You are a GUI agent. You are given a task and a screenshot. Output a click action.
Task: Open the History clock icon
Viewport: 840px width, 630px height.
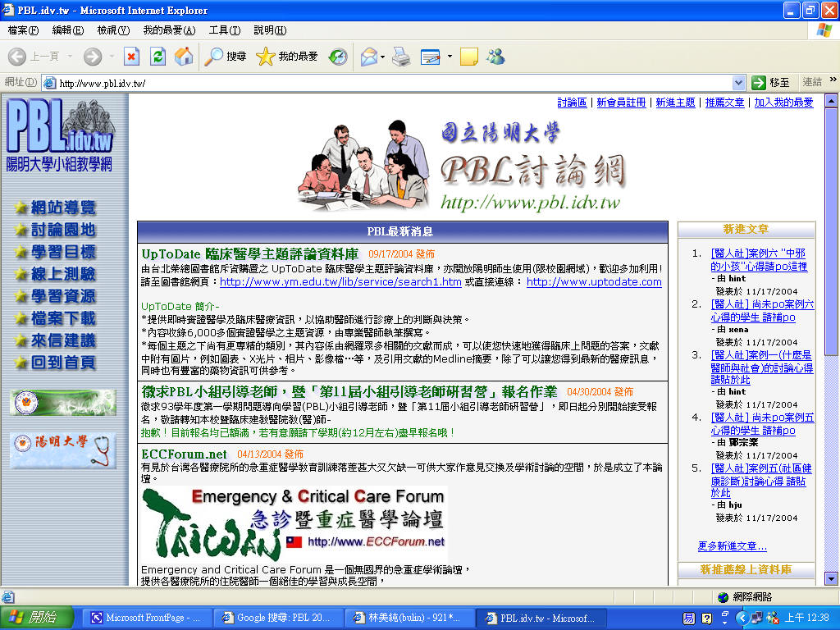(x=338, y=57)
